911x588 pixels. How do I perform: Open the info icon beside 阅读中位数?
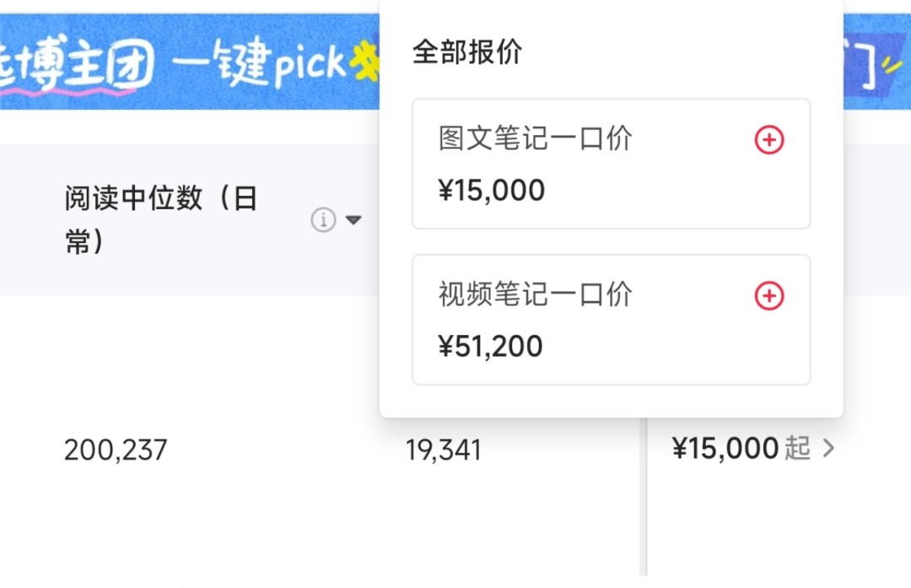click(x=323, y=220)
